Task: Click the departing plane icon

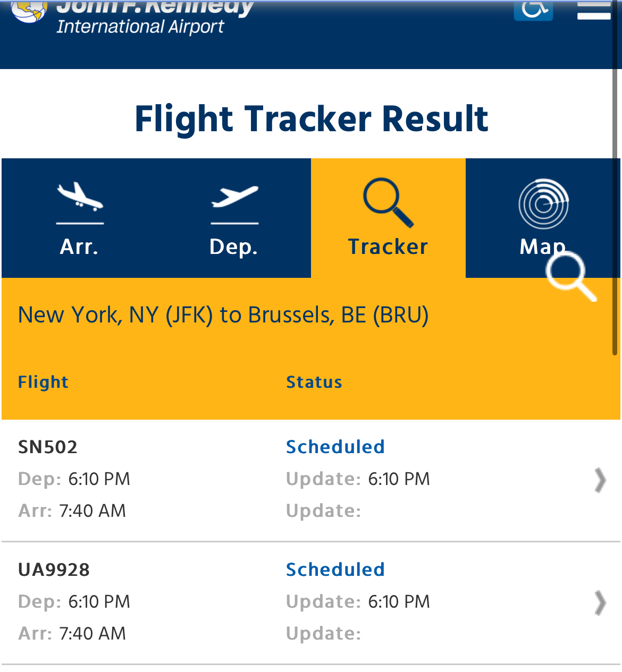Action: point(234,197)
